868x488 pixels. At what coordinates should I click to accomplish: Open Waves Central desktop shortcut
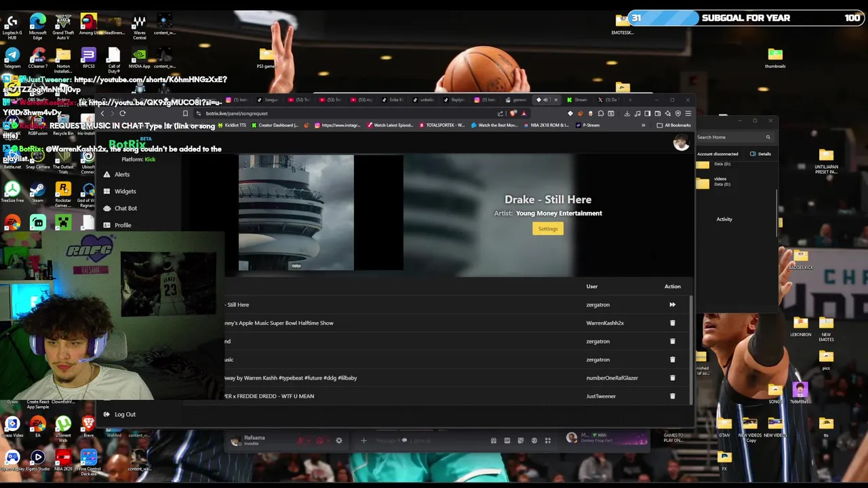[x=139, y=26]
